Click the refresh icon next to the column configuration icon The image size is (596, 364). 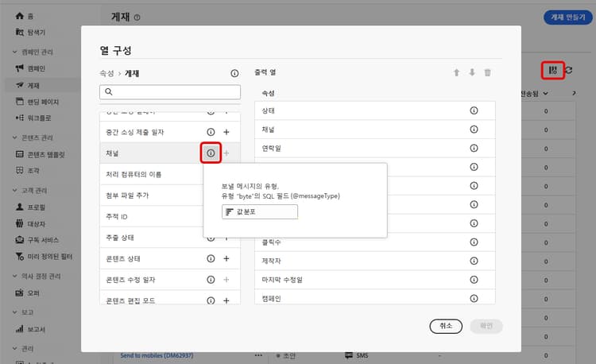[x=569, y=70]
